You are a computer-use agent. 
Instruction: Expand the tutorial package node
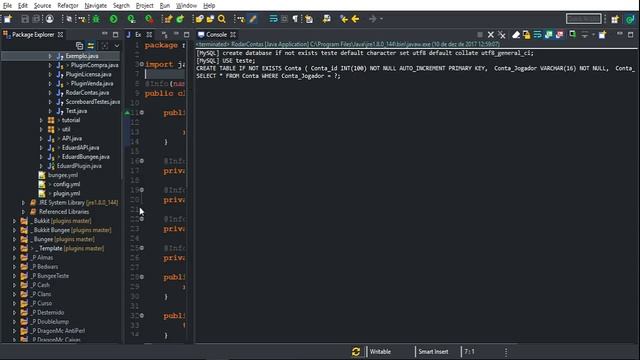tap(41, 120)
